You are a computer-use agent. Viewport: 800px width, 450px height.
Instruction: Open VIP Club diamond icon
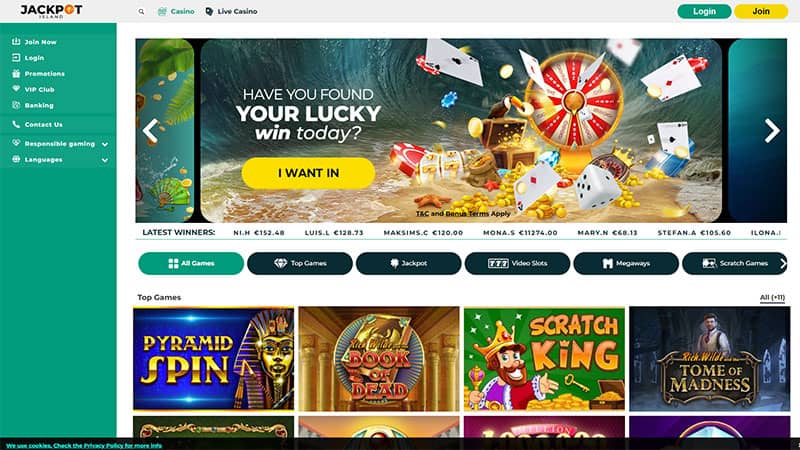pyautogui.click(x=16, y=89)
